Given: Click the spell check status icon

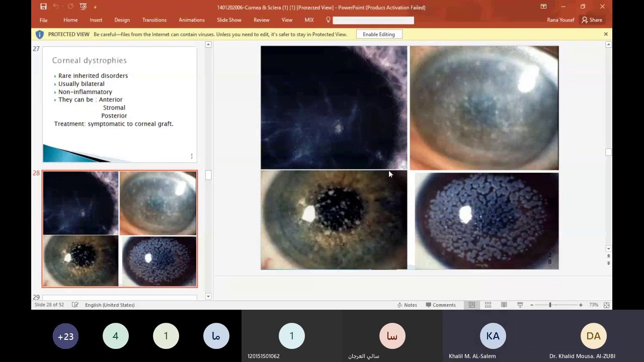Looking at the screenshot, I should [x=75, y=305].
